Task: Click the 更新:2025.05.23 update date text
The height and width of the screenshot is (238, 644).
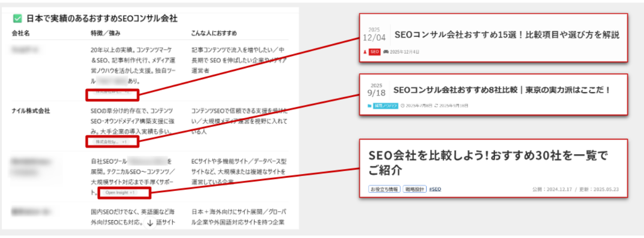Action: coord(598,189)
